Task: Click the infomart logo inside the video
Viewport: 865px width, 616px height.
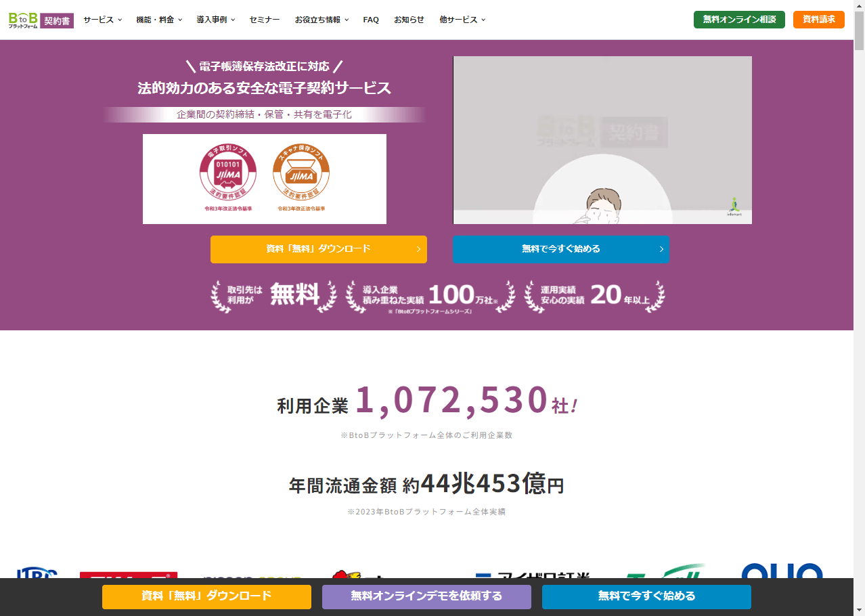Action: tap(733, 206)
